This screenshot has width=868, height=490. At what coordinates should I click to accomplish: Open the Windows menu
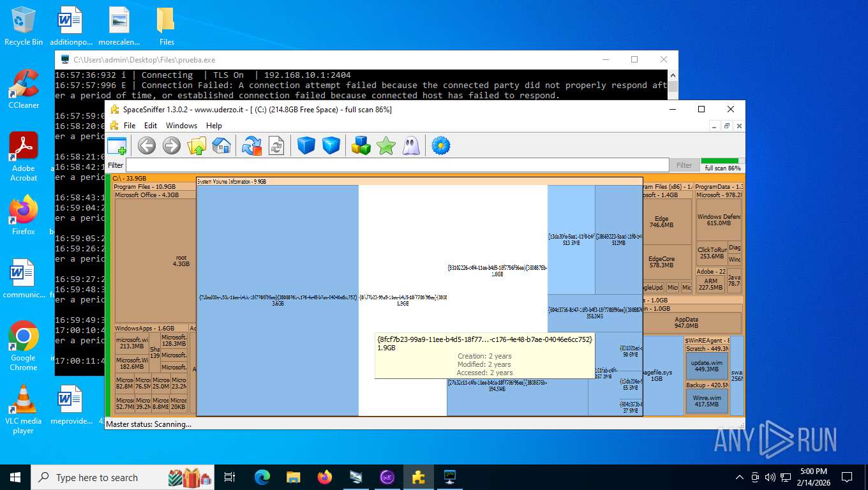(182, 126)
